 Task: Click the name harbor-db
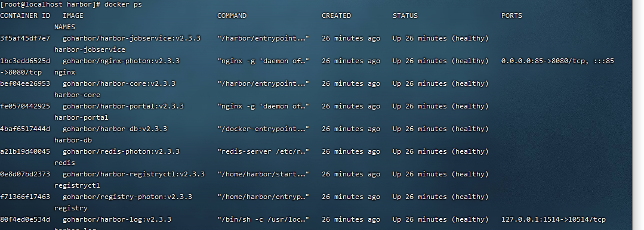pos(73,140)
